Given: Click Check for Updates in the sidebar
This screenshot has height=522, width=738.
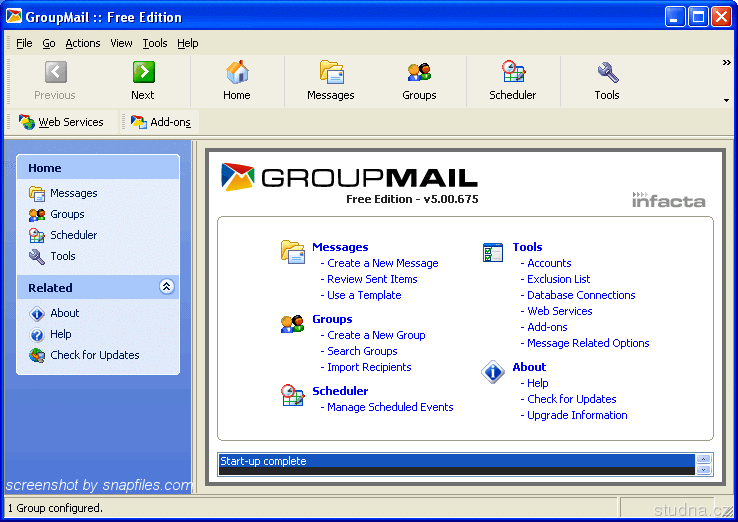Looking at the screenshot, I should point(84,355).
